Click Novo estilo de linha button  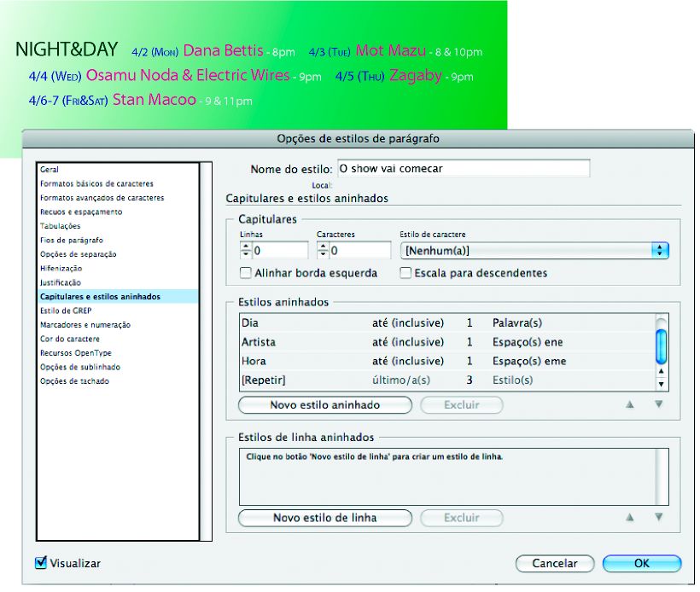[x=325, y=518]
